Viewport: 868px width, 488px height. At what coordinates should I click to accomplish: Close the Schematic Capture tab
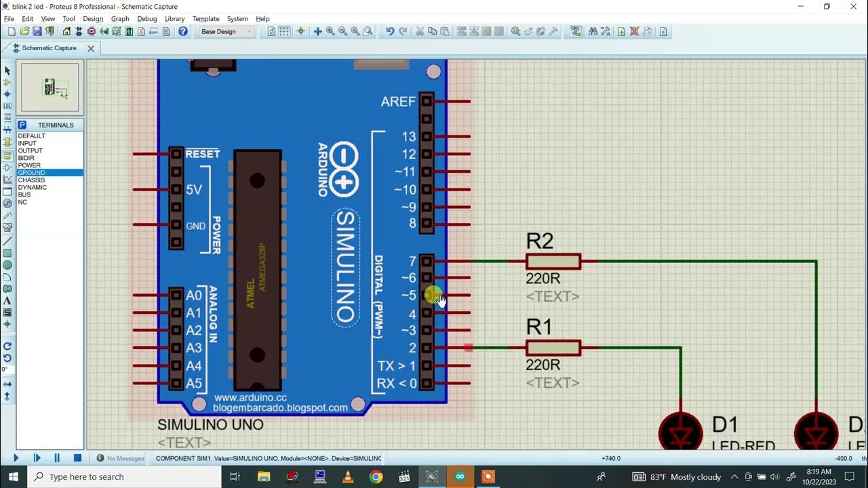pyautogui.click(x=90, y=48)
